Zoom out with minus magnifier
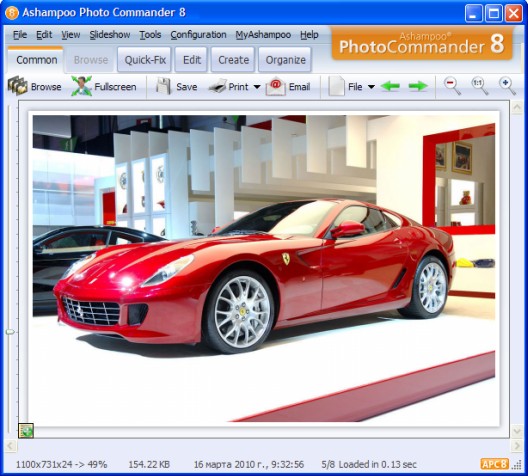This screenshot has width=528, height=476. (452, 86)
